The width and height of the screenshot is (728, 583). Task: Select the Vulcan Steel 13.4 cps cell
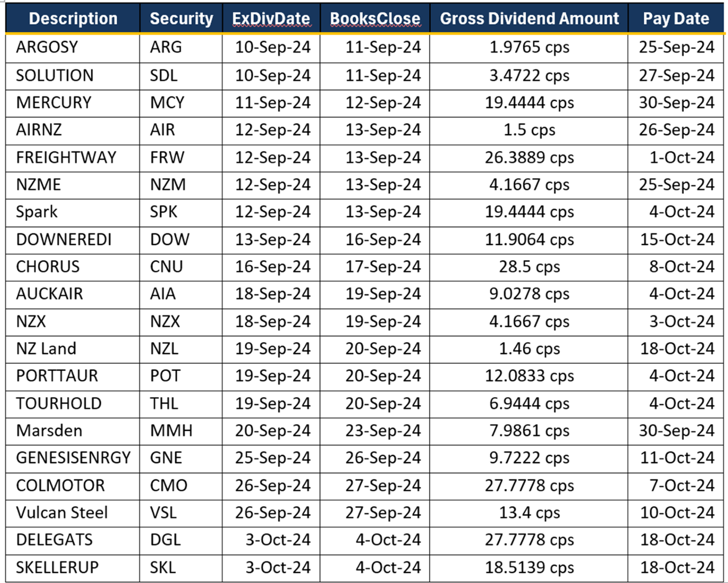529,513
